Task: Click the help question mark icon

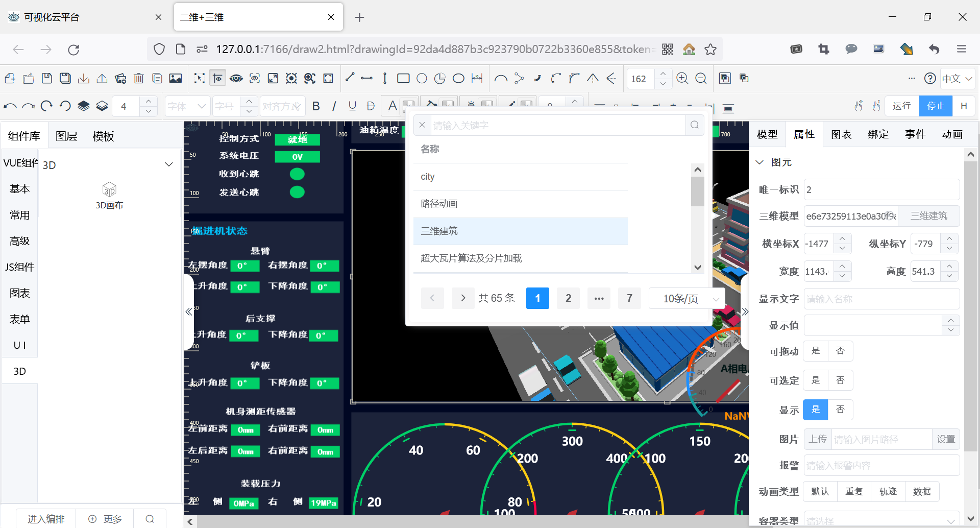Action: (x=930, y=79)
